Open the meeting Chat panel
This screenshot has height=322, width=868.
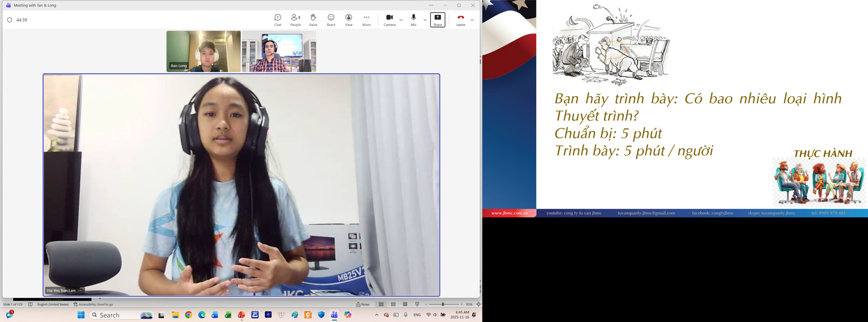click(277, 20)
